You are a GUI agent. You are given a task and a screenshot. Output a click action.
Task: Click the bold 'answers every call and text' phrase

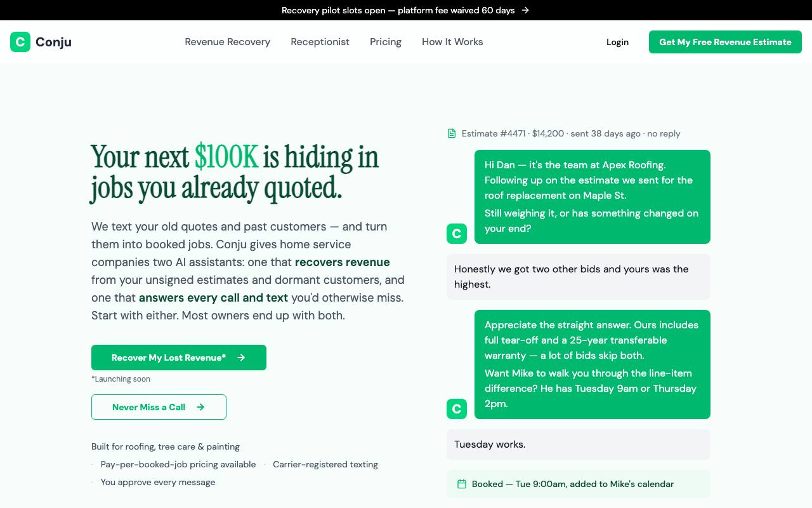pos(213,298)
